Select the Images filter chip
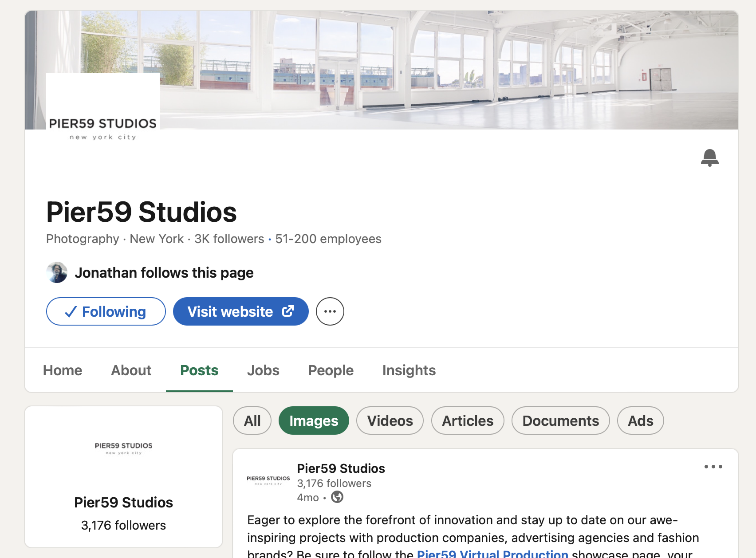The height and width of the screenshot is (558, 756). coord(314,420)
